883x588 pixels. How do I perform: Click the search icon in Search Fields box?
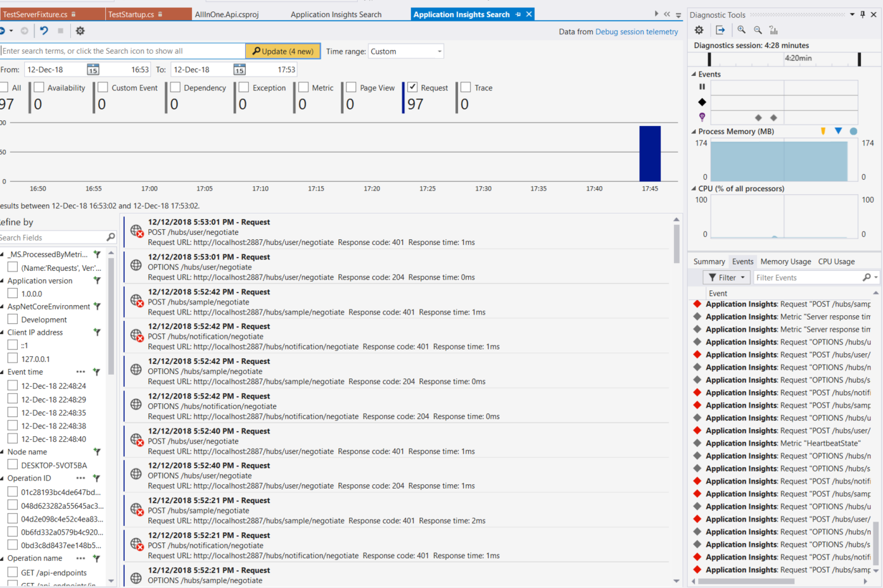click(x=111, y=237)
